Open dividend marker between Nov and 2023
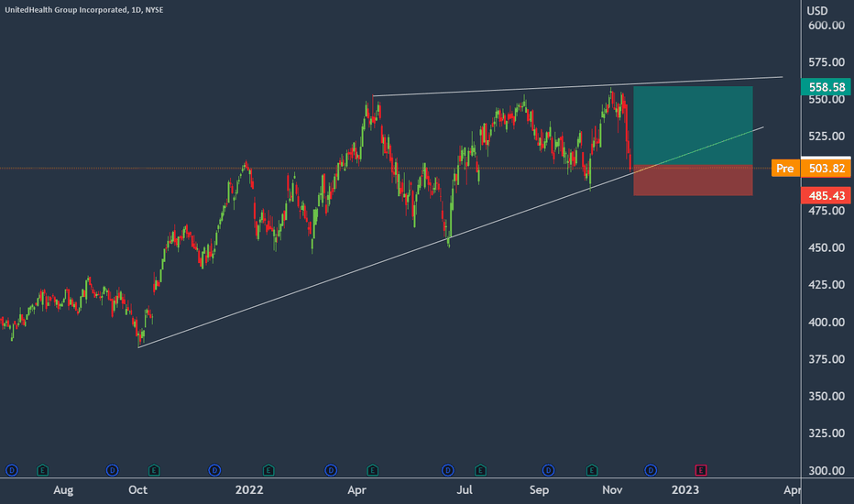 point(651,470)
